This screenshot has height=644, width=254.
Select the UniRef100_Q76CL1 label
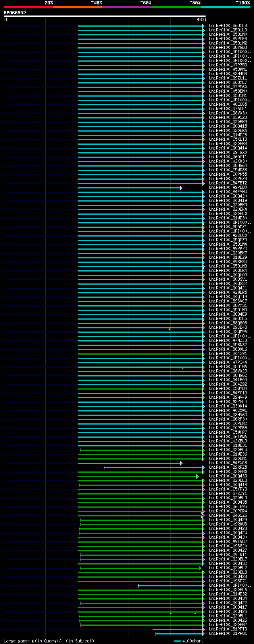tap(228, 109)
